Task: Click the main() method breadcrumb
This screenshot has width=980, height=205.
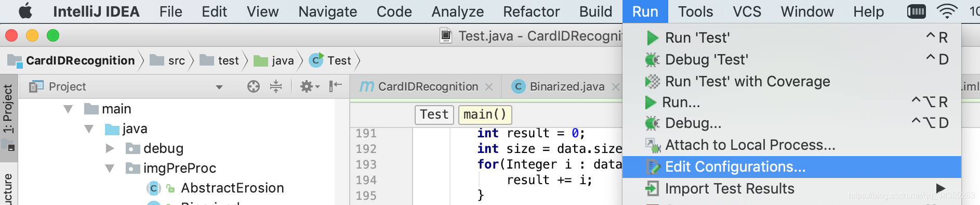Action: coord(485,114)
